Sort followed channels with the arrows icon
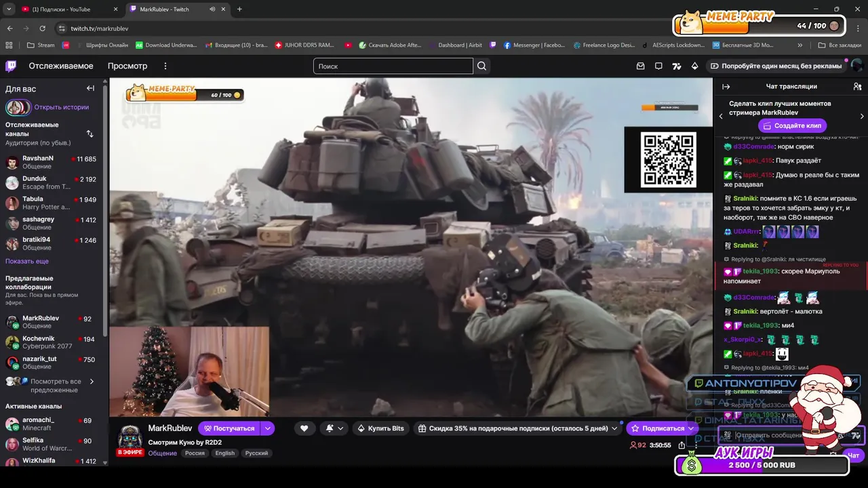This screenshot has width=868, height=488. pyautogui.click(x=90, y=134)
